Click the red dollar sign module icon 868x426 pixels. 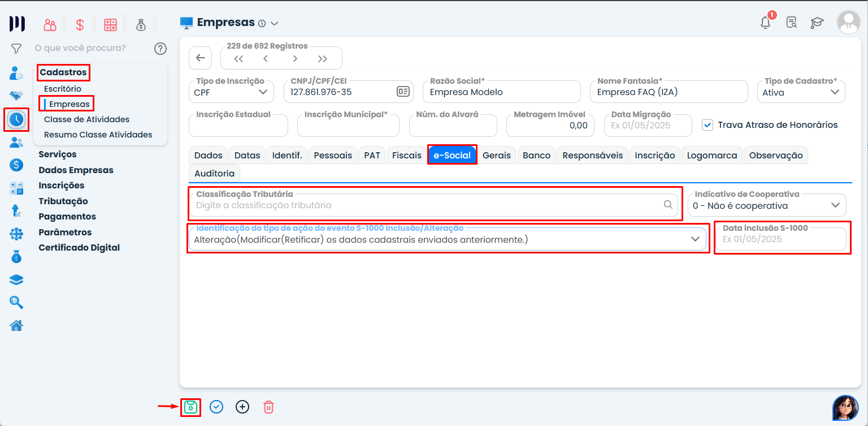[x=80, y=25]
